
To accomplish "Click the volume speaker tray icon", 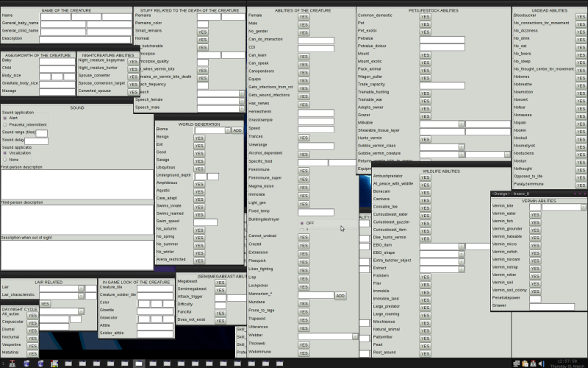I will click(541, 364).
